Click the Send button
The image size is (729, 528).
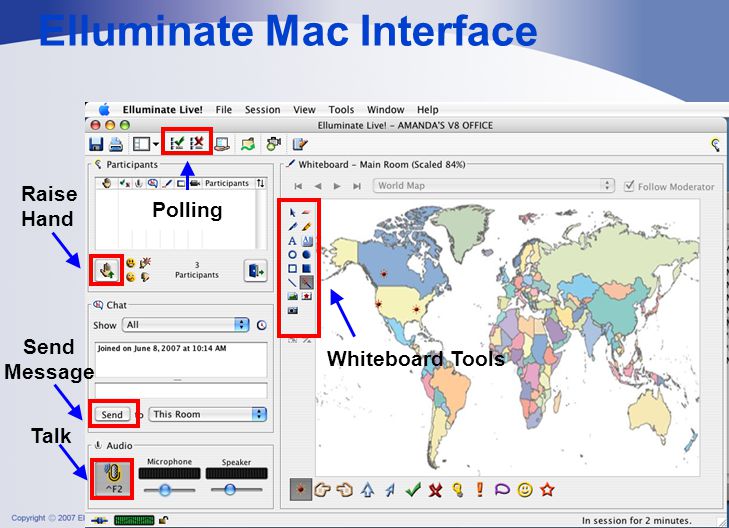click(112, 414)
